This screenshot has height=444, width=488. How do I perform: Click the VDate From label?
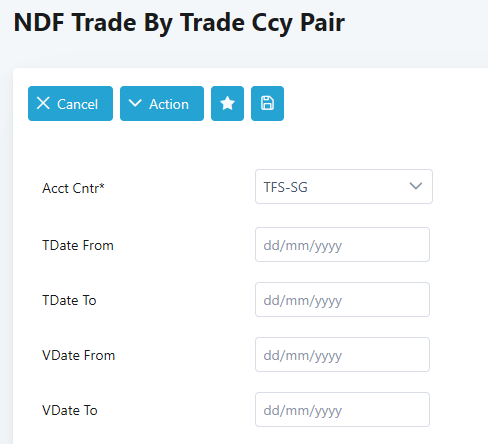click(x=79, y=355)
